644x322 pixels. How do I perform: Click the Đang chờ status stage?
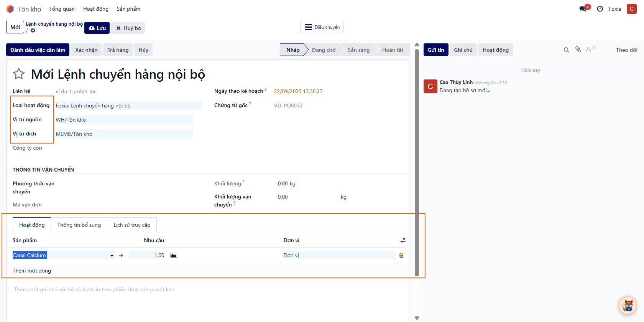(x=324, y=50)
